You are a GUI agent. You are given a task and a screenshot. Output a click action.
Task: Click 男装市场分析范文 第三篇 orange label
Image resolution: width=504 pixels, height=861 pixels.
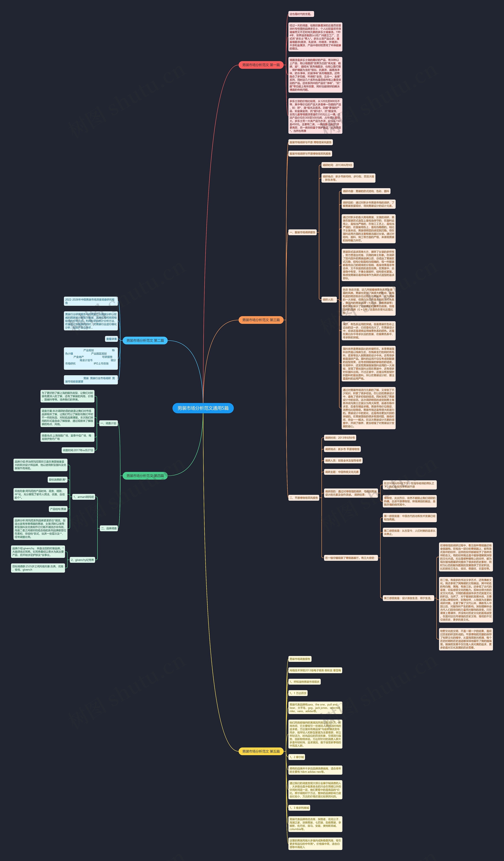[x=258, y=321]
